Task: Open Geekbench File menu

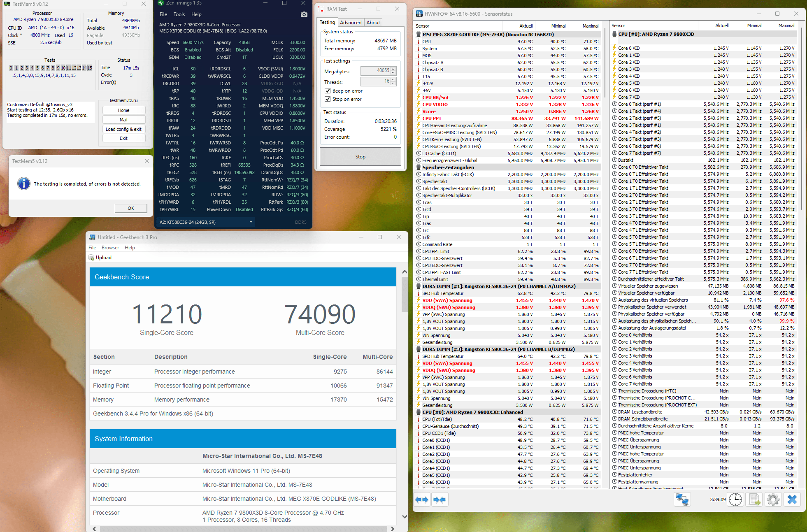Action: click(x=92, y=248)
